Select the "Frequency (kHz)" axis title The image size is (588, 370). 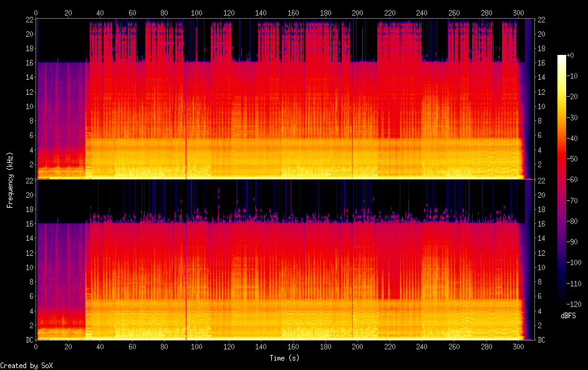coord(10,180)
